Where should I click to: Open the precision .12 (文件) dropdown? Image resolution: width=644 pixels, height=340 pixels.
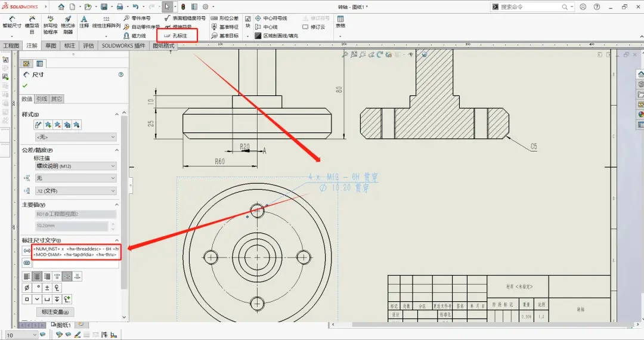tap(76, 190)
